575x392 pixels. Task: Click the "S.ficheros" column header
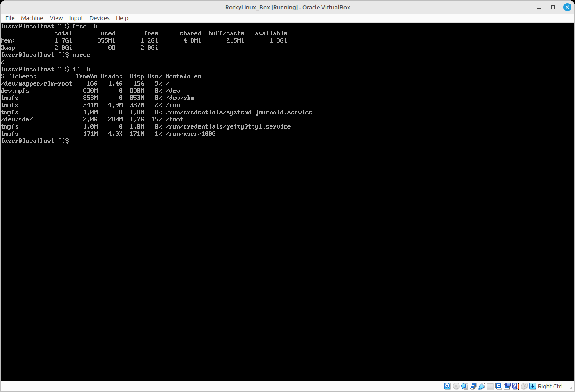click(19, 77)
